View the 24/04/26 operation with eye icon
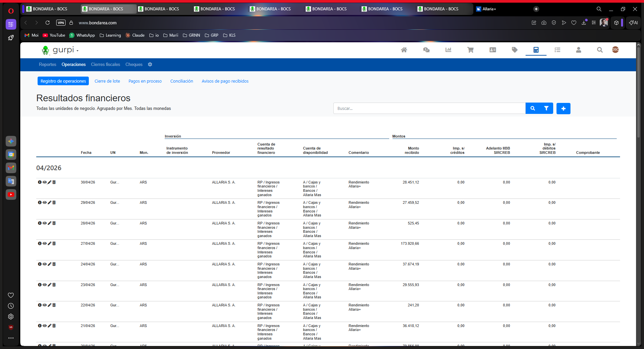 point(45,264)
